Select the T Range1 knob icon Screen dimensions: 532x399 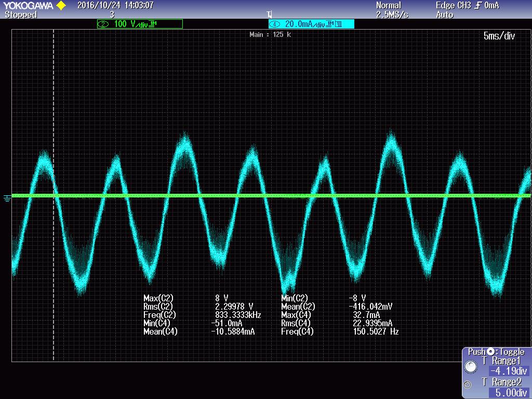(471, 367)
